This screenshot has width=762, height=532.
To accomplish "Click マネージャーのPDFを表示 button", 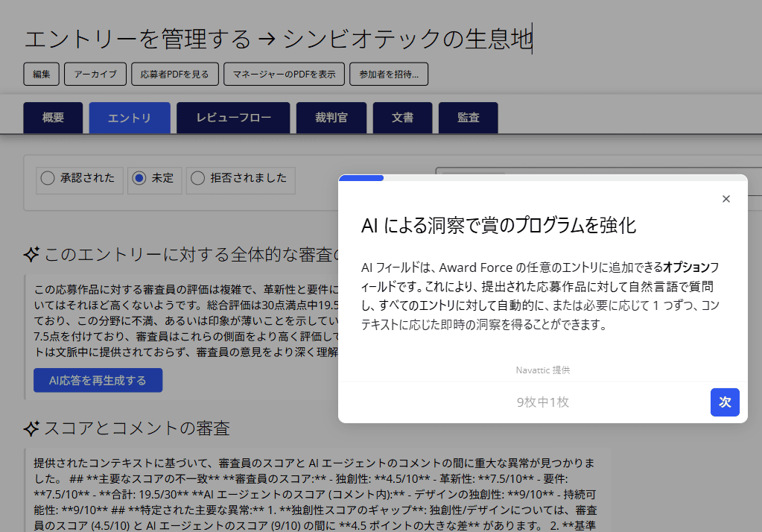I will (x=284, y=74).
